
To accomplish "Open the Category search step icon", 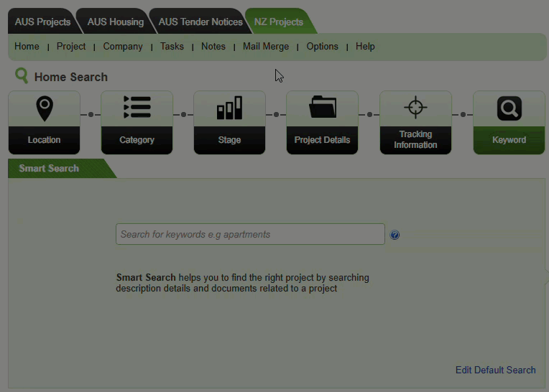I will [x=137, y=107].
